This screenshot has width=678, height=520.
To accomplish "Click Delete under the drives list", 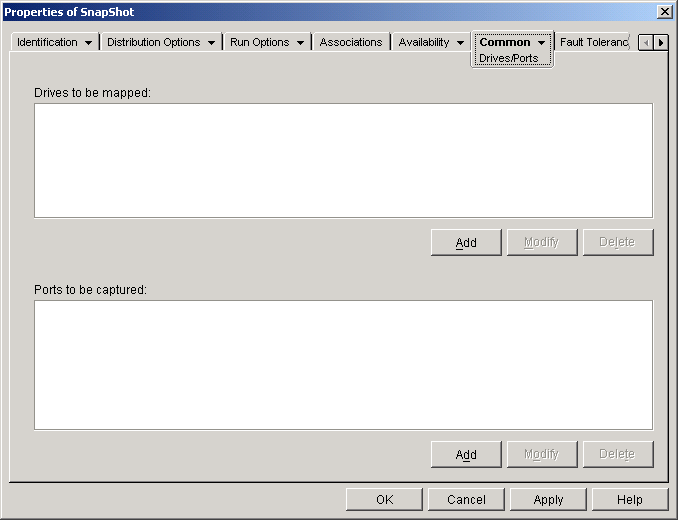I will point(618,242).
